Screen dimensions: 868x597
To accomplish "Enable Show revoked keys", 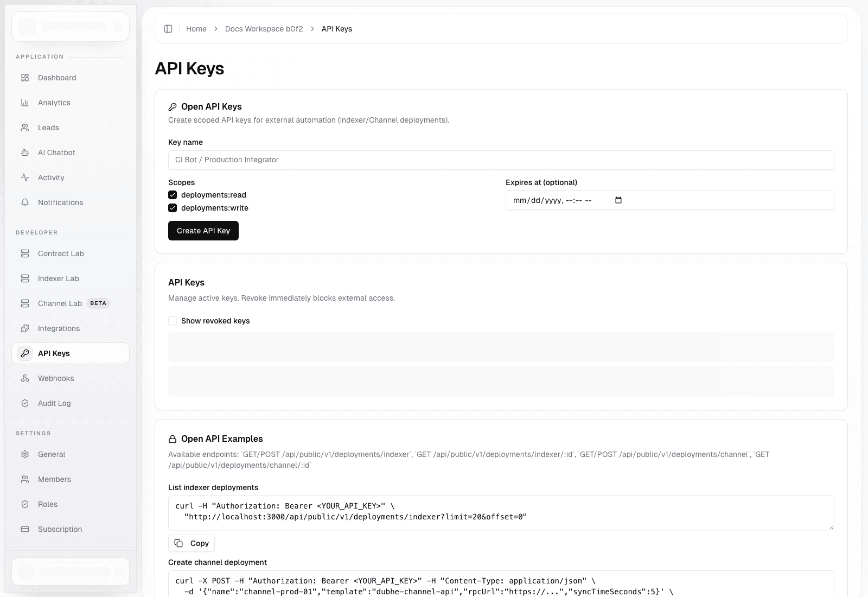I will click(x=173, y=321).
